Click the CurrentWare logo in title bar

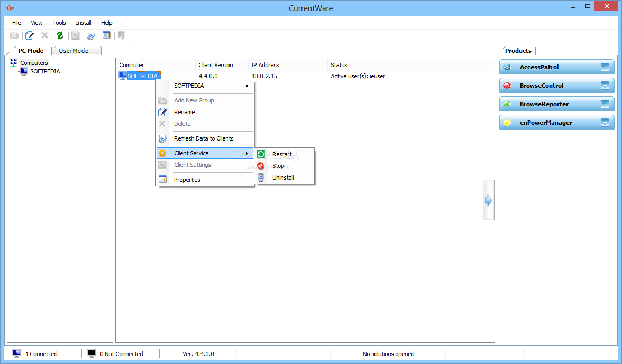coord(10,7)
